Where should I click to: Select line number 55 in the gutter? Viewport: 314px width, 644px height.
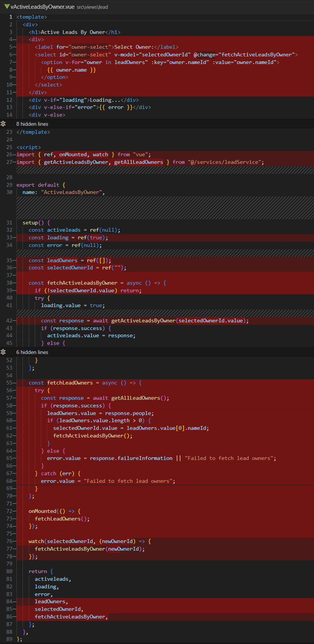9,383
